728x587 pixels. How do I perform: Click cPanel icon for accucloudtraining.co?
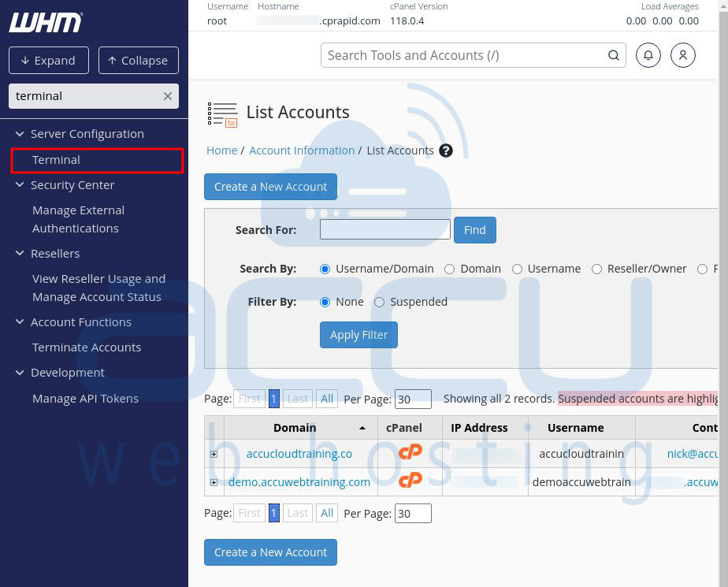(x=410, y=453)
